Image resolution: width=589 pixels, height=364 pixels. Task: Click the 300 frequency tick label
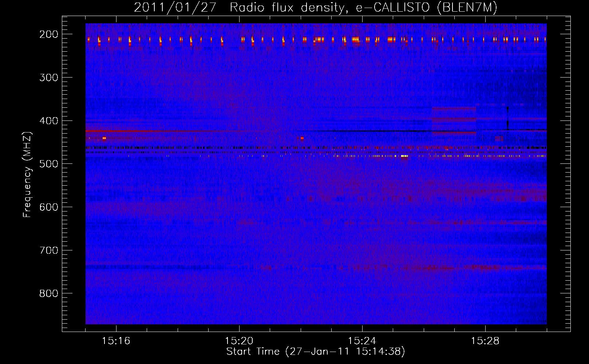click(x=49, y=78)
